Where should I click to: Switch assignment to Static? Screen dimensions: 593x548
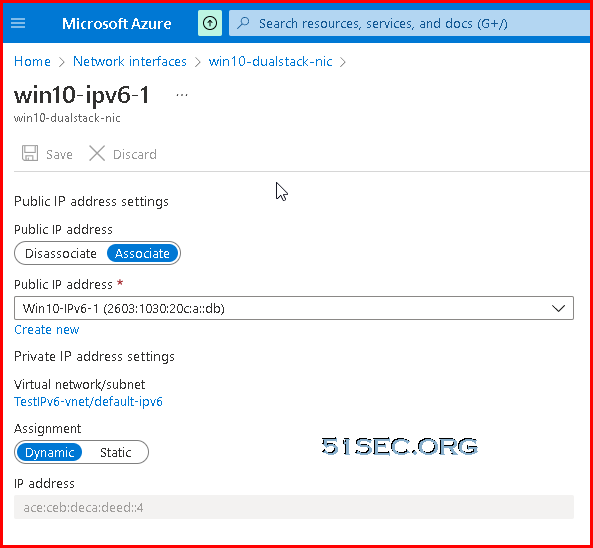(115, 452)
